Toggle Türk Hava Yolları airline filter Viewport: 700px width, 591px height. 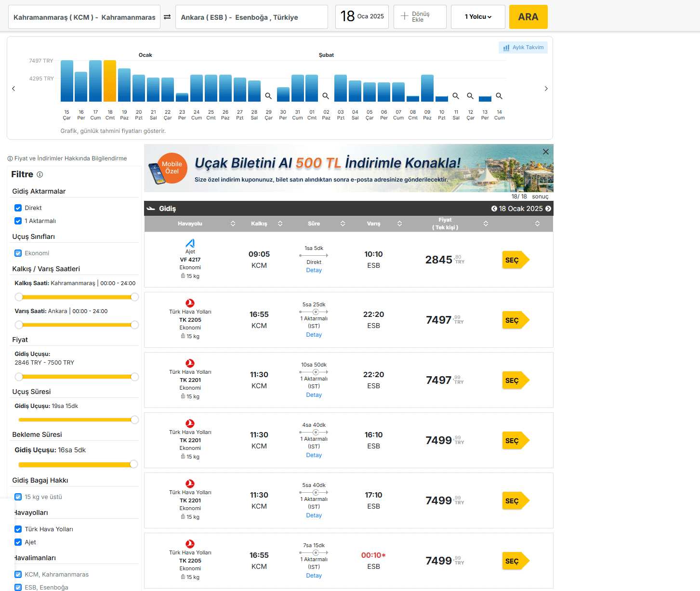coord(18,529)
